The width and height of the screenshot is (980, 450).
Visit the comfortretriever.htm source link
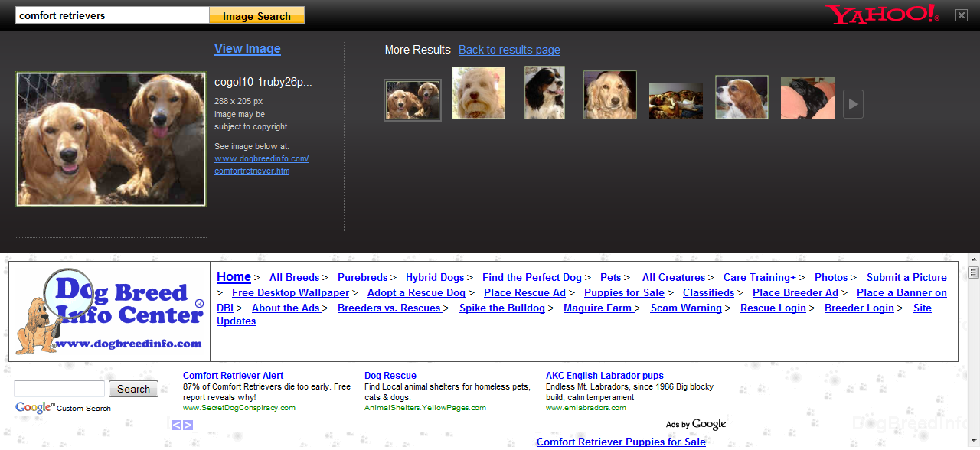tap(251, 171)
